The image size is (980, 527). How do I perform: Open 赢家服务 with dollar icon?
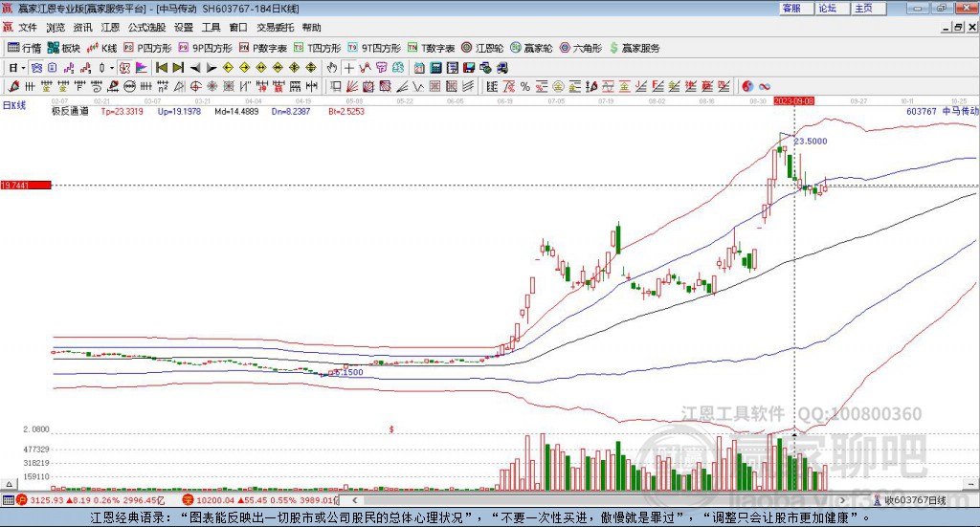(x=635, y=48)
